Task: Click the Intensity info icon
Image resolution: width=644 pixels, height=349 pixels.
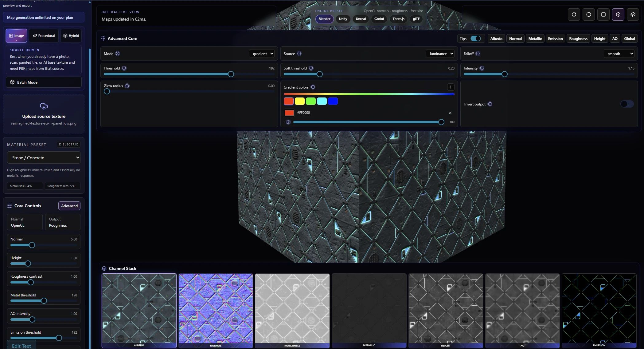Action: [x=482, y=68]
